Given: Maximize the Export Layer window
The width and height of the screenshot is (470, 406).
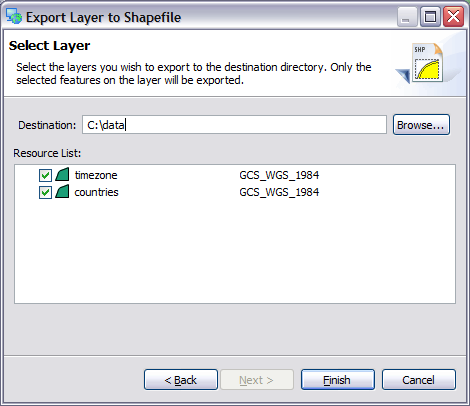Looking at the screenshot, I should click(x=430, y=17).
